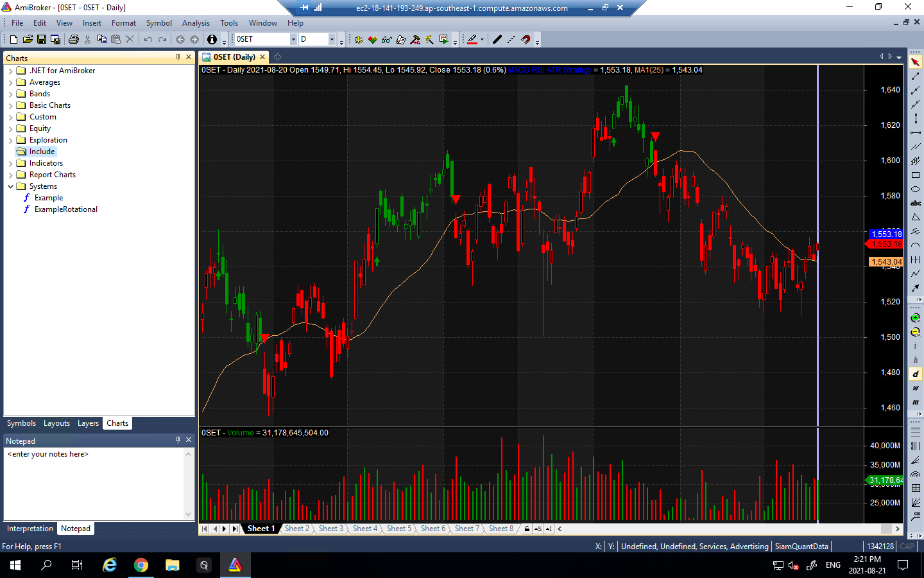The width and height of the screenshot is (924, 578).
Task: Switch to the Sheet 3 tab
Action: coord(330,529)
